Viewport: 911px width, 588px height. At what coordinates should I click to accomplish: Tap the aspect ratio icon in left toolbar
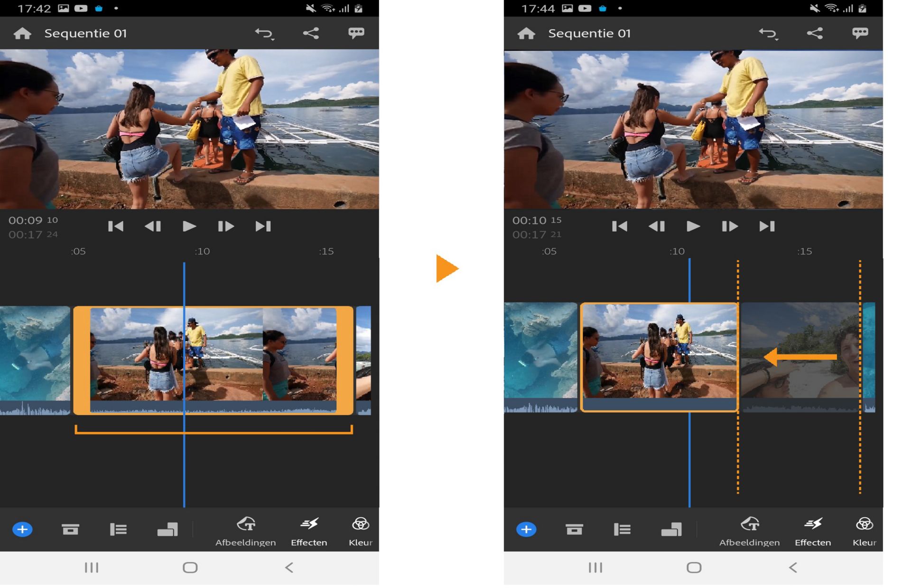(167, 529)
